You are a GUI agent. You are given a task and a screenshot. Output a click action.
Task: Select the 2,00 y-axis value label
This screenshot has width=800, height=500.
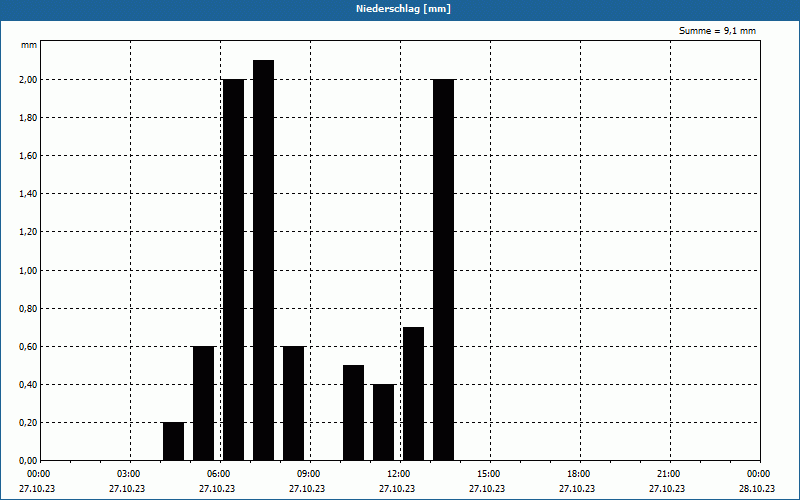[28, 80]
